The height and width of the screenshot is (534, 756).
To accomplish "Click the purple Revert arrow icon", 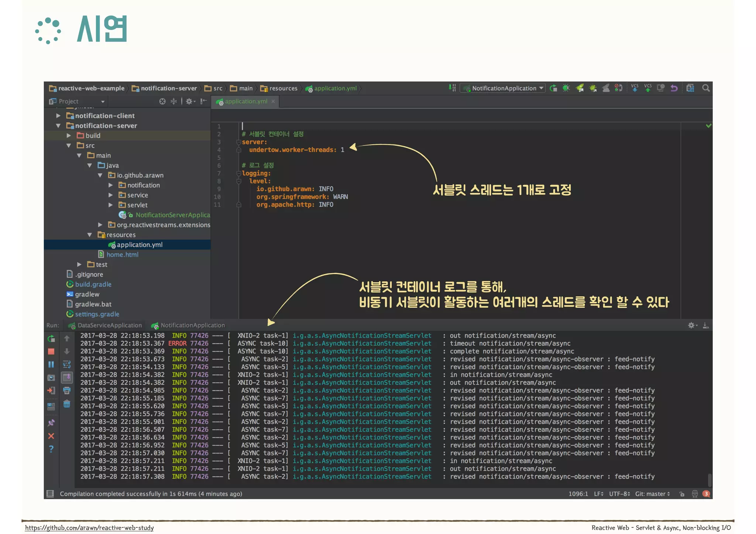I will (674, 88).
